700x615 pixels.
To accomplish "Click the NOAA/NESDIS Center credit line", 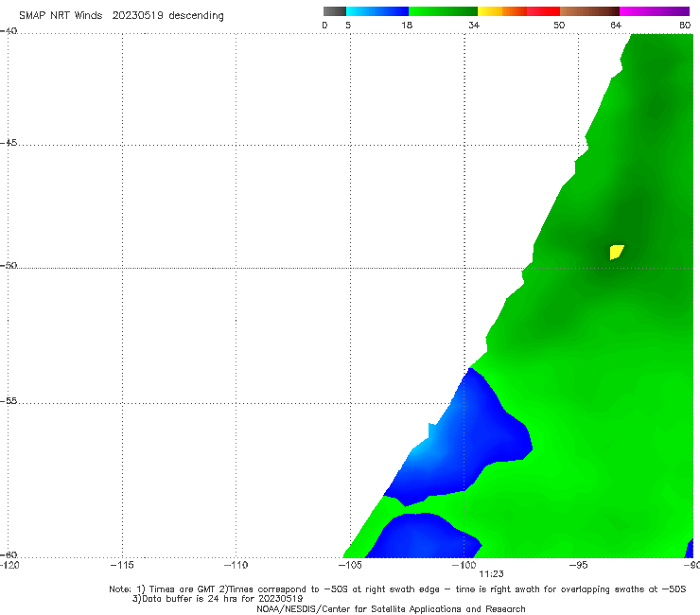I will click(x=391, y=609).
